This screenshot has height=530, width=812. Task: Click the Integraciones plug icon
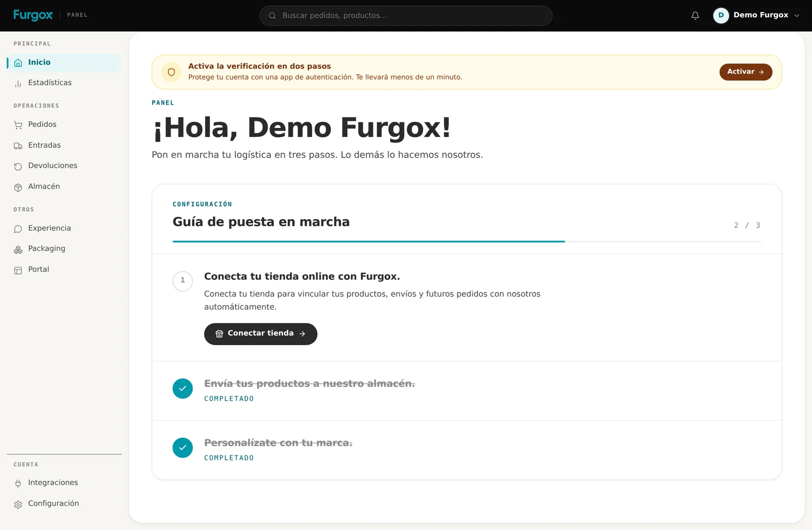[x=18, y=483]
